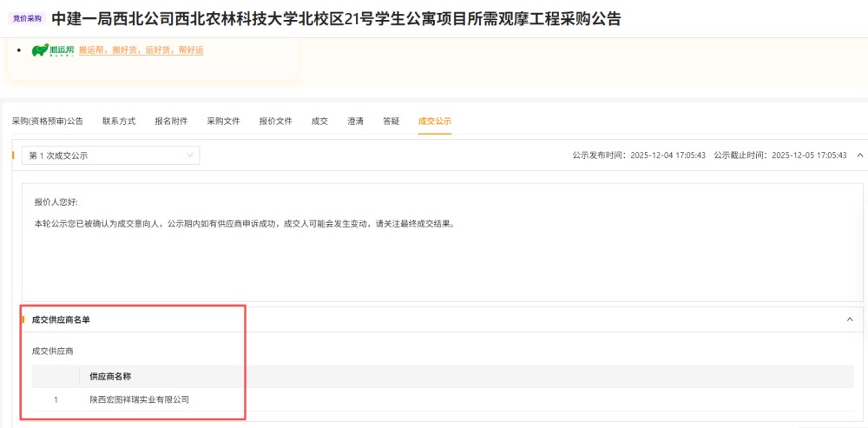This screenshot has height=428, width=868.
Task: Open the 搬运帮，搬好货，运好货，帮好运 link
Action: 141,50
